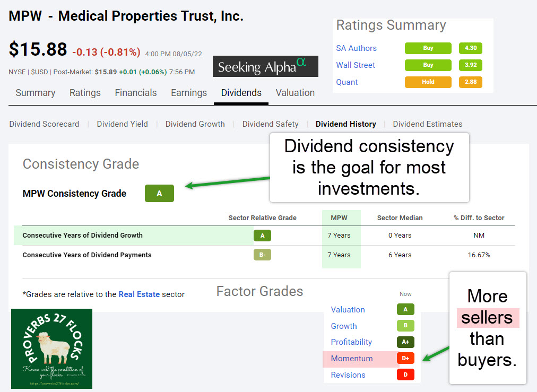Click the Valuation grade A badge
This screenshot has width=537, height=392.
(405, 310)
